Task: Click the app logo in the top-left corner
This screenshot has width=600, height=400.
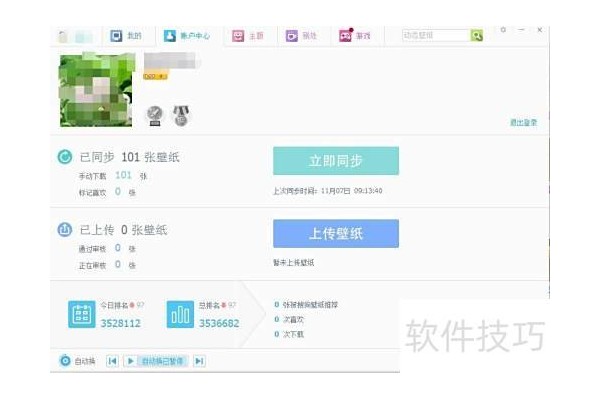Action: coord(75,37)
